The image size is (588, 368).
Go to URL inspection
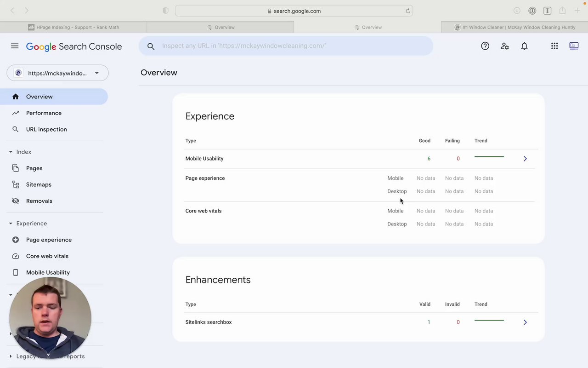click(x=46, y=129)
